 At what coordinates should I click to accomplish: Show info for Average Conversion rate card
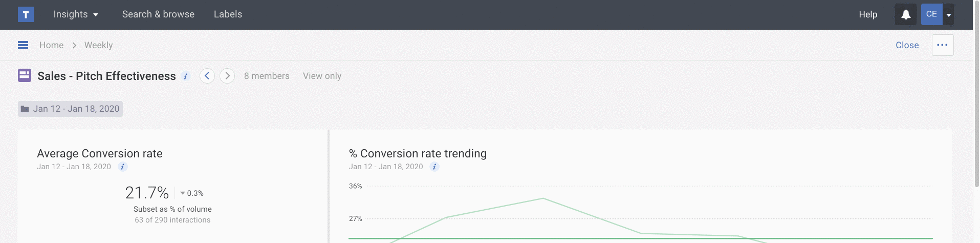tap(122, 167)
